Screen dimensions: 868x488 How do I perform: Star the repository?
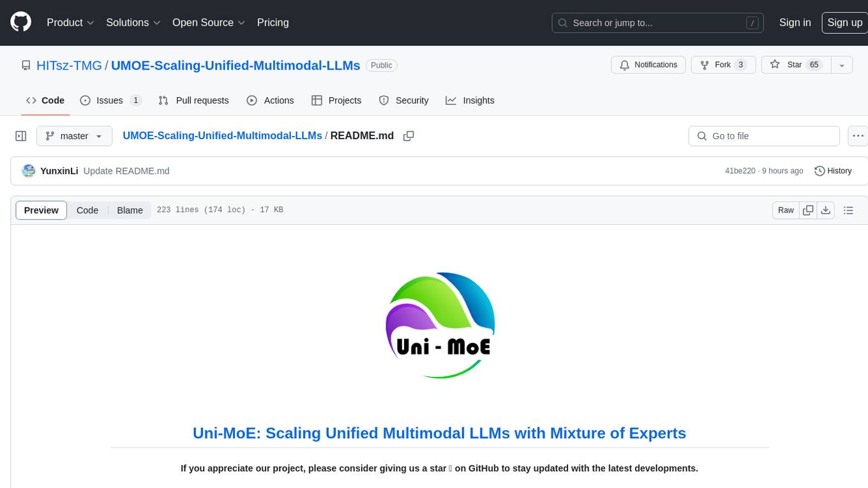click(795, 65)
